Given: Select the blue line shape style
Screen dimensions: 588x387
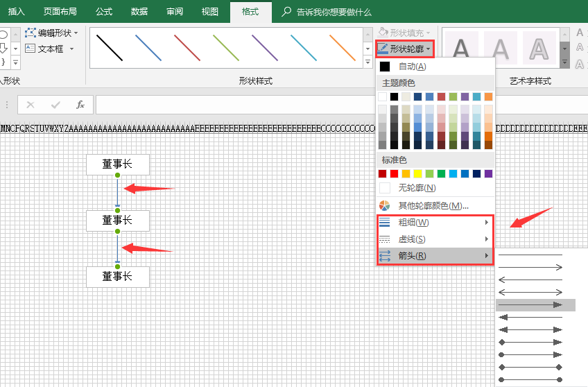Looking at the screenshot, I should pyautogui.click(x=148, y=48).
